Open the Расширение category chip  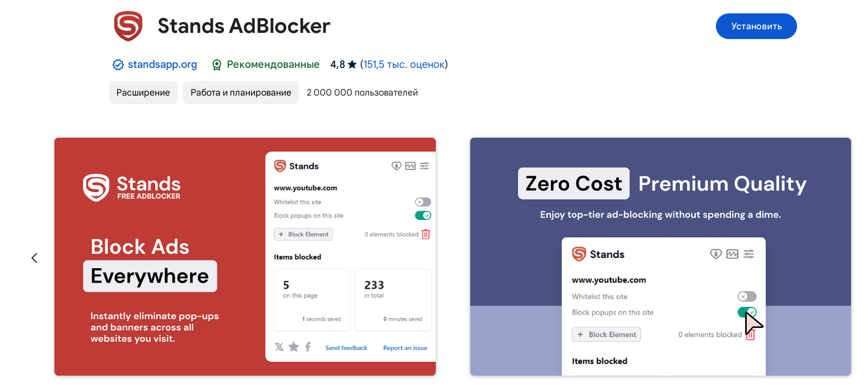(143, 93)
